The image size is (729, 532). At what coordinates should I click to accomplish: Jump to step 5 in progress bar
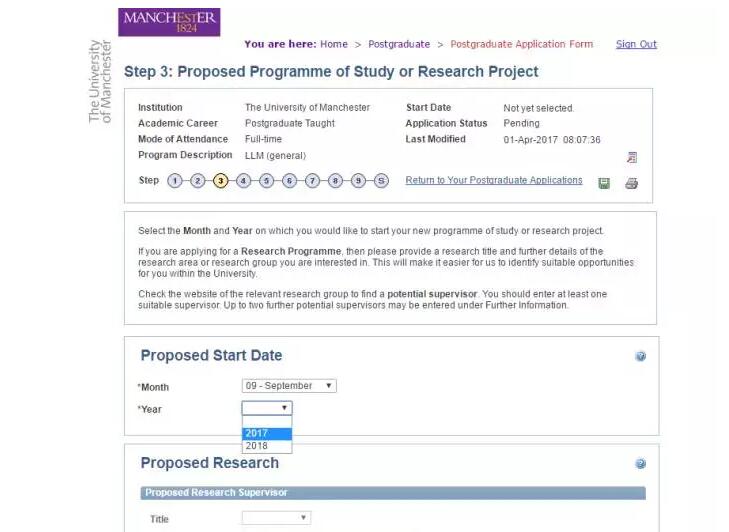coord(266,181)
